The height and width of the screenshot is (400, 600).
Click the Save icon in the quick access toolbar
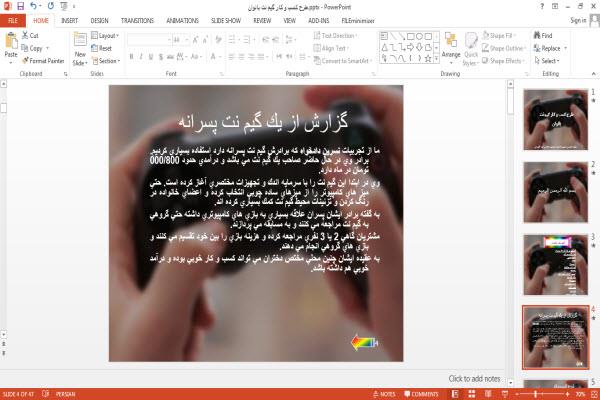pos(21,6)
